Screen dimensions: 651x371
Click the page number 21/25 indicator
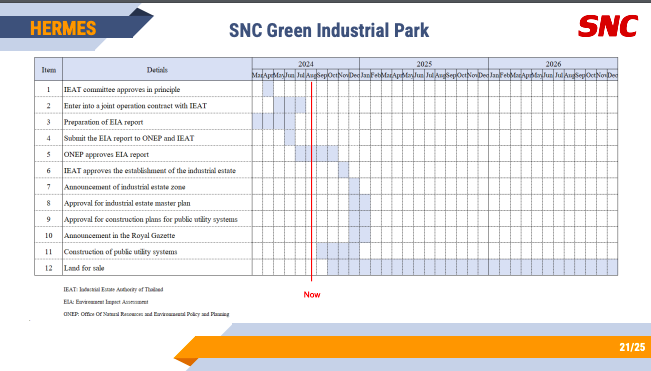[x=632, y=347]
